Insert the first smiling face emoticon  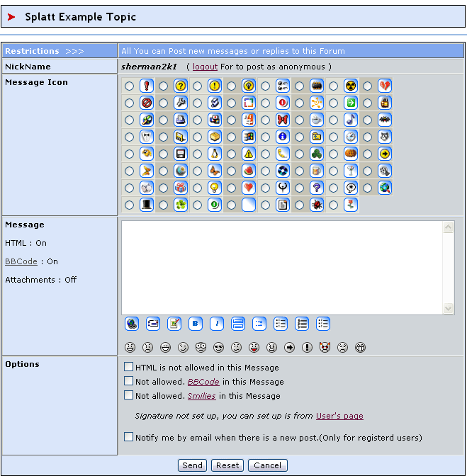coord(130,348)
